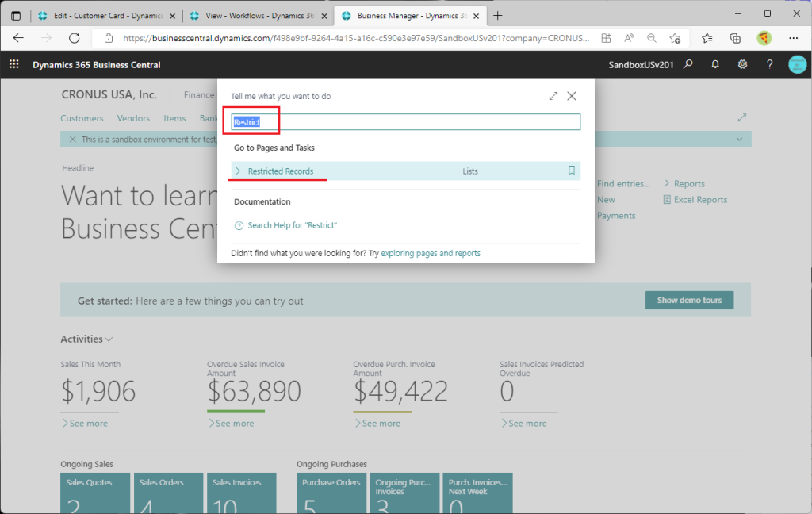Open the Ongoing Purch. Invoices tile

coord(404,493)
